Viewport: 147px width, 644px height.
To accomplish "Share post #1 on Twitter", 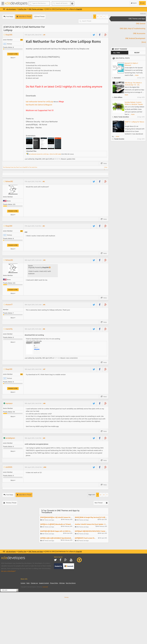I will (x=94, y=35).
